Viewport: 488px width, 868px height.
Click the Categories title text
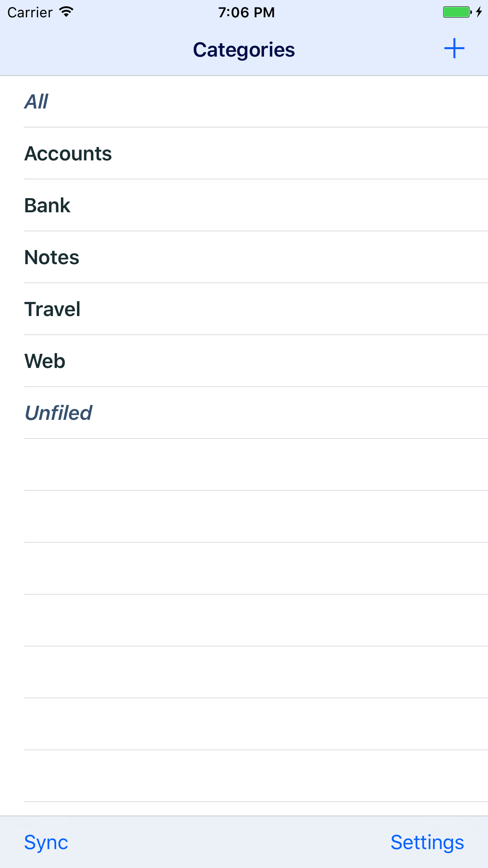pos(244,50)
